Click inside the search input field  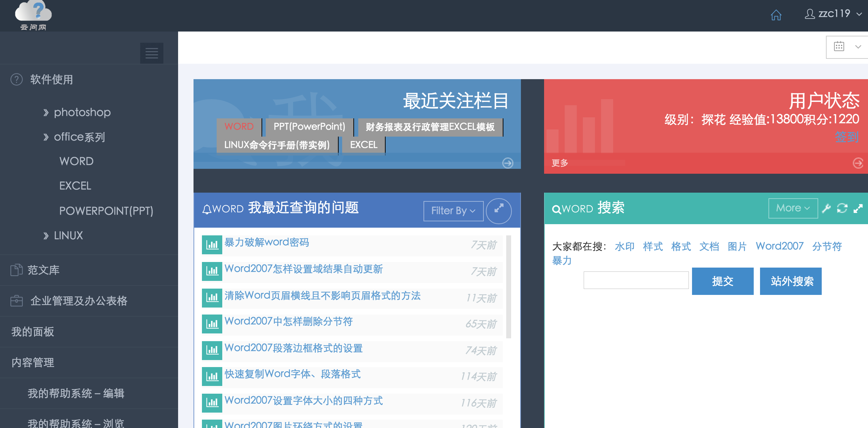636,280
